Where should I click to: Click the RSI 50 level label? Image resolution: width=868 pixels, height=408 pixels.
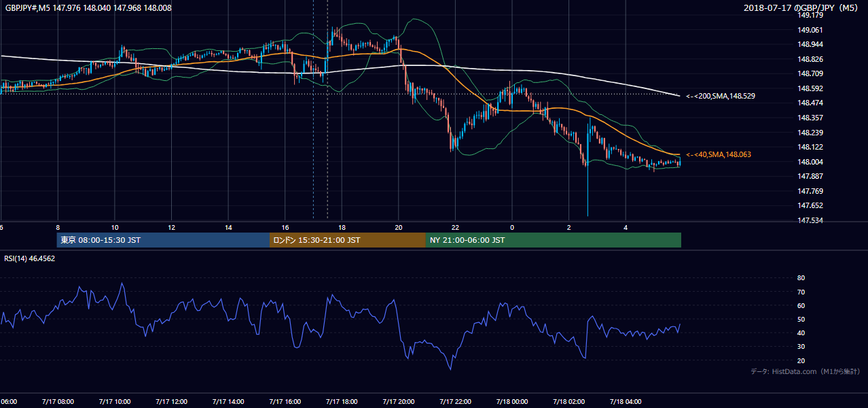point(801,319)
